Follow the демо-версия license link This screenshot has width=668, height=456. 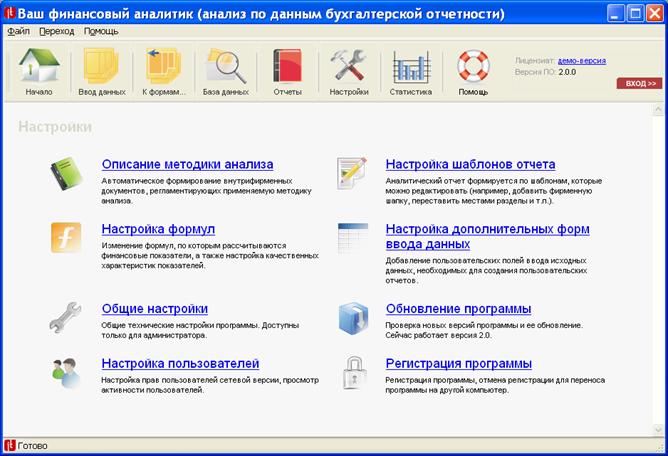pos(581,60)
